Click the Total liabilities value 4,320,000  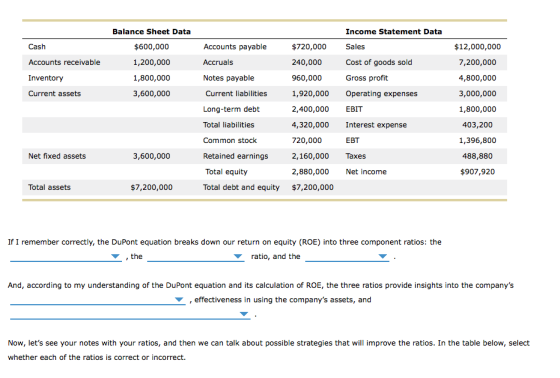[x=310, y=125]
